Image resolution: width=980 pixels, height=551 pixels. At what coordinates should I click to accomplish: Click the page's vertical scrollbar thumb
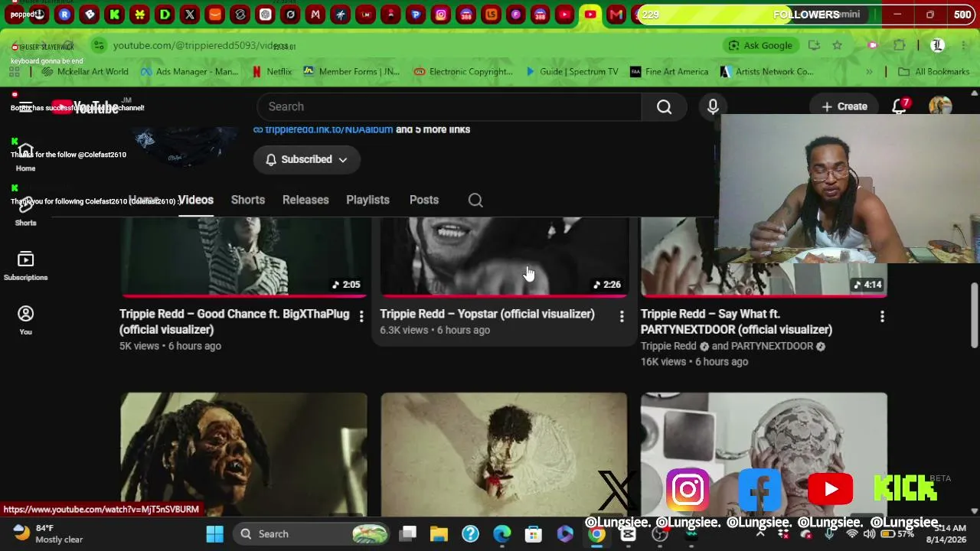(x=974, y=315)
